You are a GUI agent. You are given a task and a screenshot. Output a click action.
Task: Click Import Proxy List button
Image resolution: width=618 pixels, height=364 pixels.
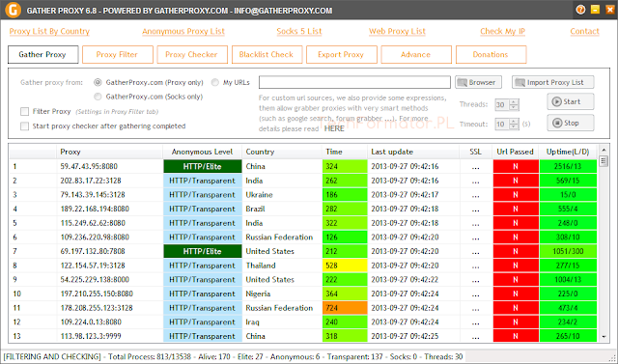(x=552, y=82)
